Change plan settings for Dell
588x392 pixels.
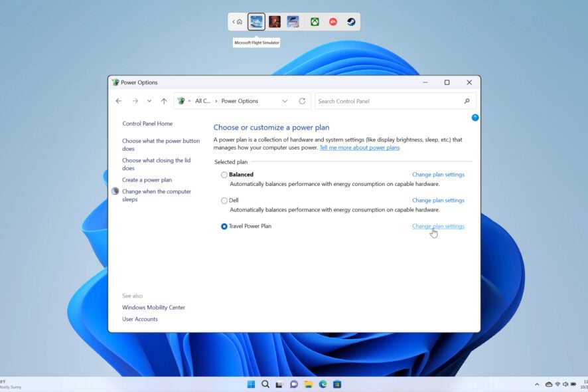(438, 201)
